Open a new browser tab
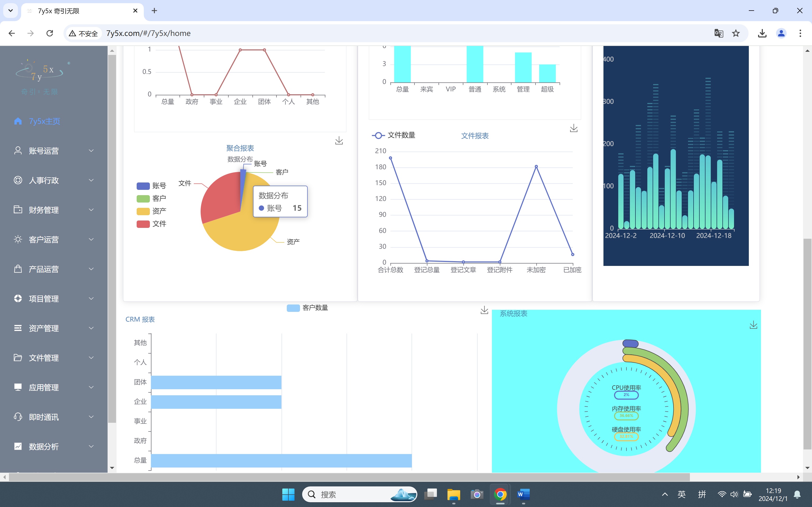 [x=154, y=11]
